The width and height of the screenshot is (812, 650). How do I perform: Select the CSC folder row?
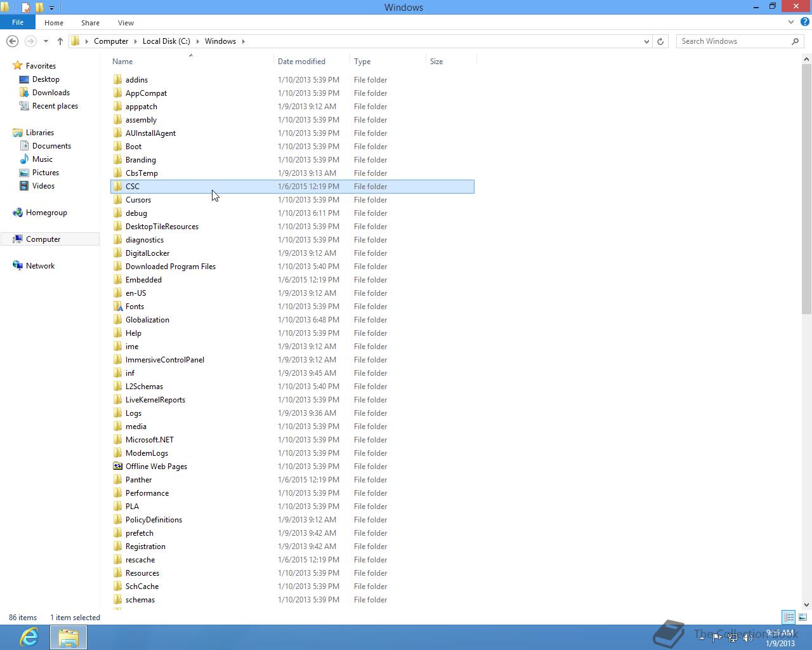[x=292, y=187]
